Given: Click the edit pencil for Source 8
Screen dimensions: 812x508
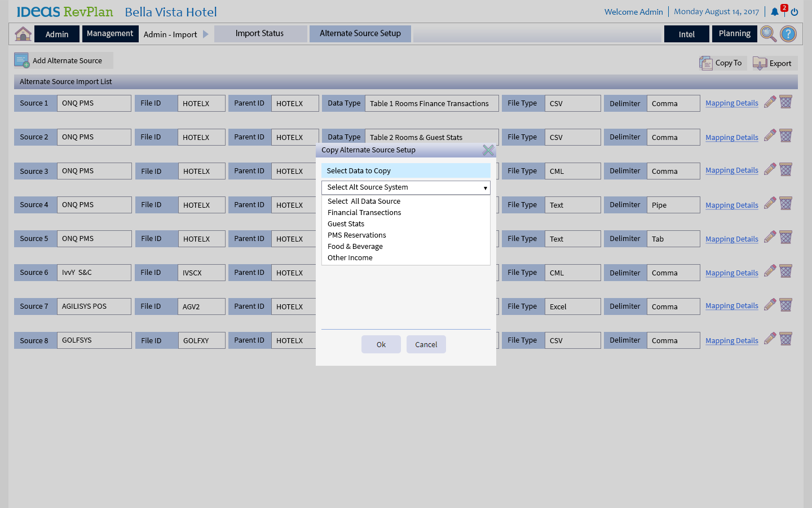Looking at the screenshot, I should point(770,339).
